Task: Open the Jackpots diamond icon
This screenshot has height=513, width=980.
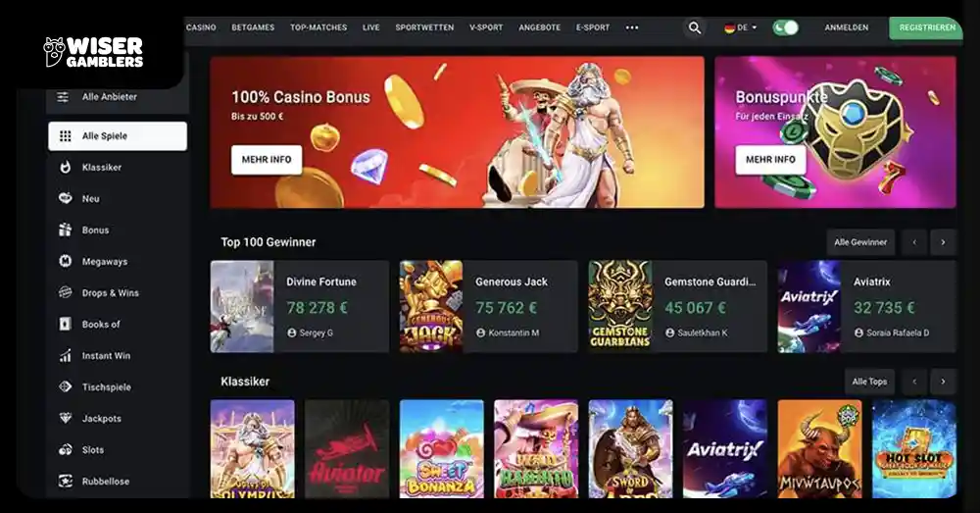Action: 65,418
